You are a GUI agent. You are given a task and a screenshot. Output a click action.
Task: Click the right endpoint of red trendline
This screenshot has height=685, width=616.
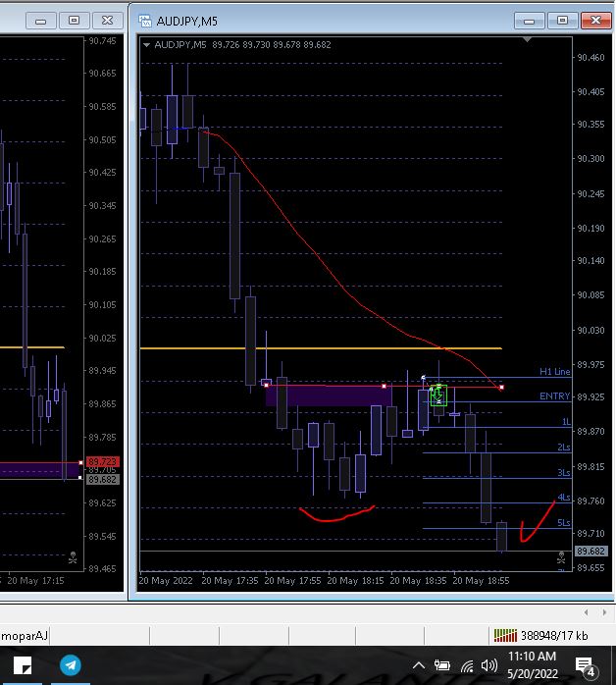501,387
